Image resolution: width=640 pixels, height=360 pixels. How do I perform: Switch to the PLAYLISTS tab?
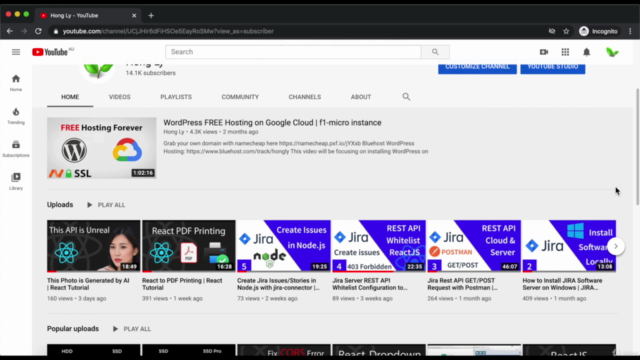176,97
